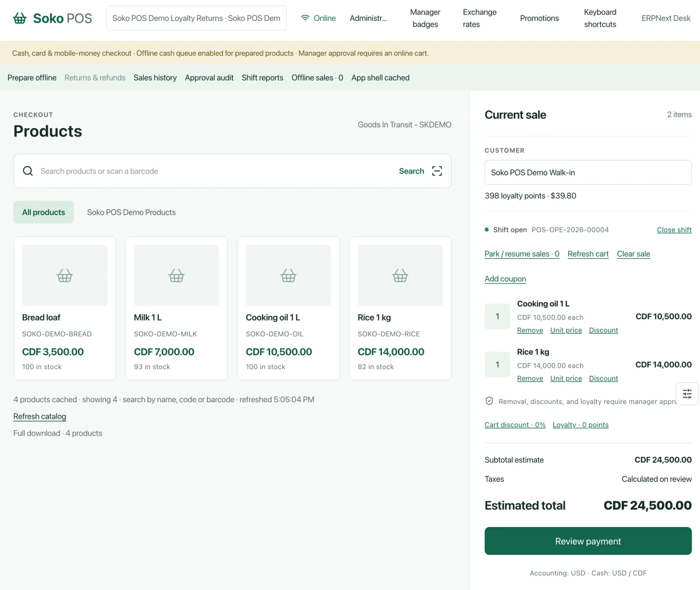The height and width of the screenshot is (590, 700).
Task: Open the sliders settings icon button
Action: click(x=687, y=394)
